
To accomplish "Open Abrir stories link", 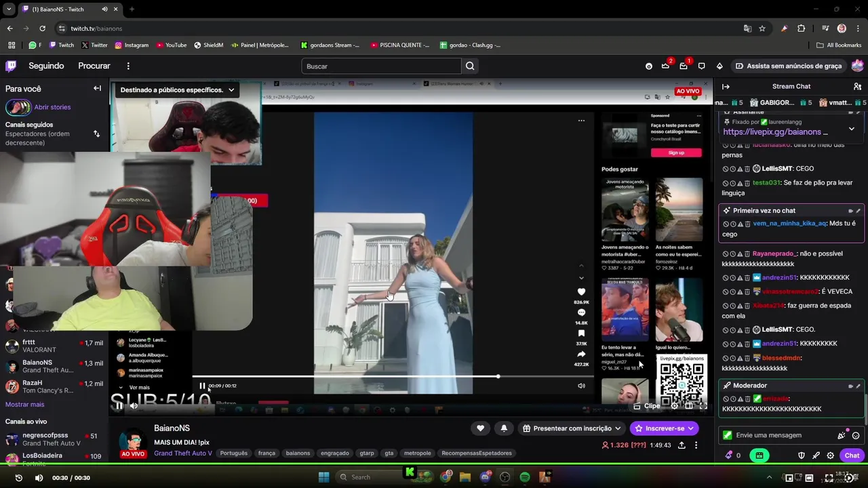I will coord(52,107).
